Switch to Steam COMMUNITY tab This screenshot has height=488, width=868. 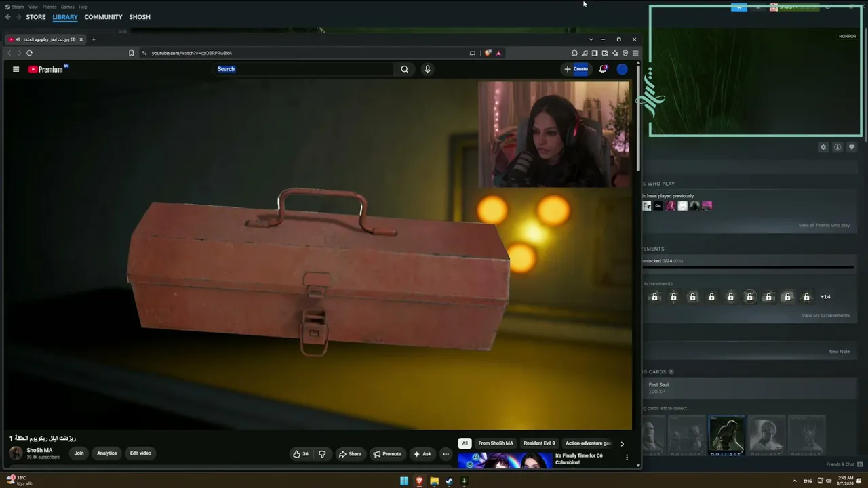click(104, 17)
